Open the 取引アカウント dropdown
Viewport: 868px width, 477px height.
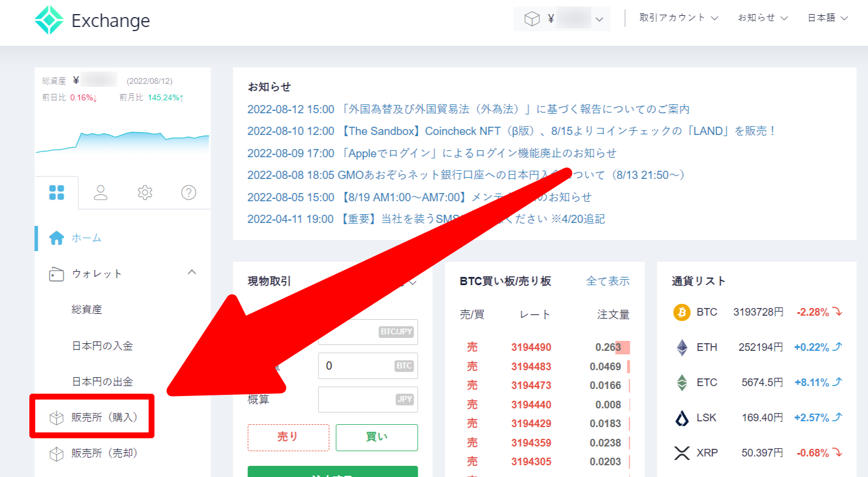(678, 18)
